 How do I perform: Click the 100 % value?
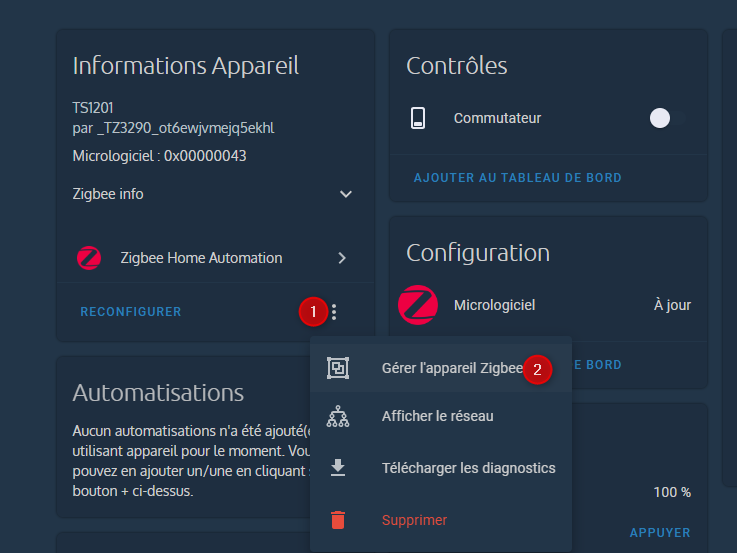672,492
